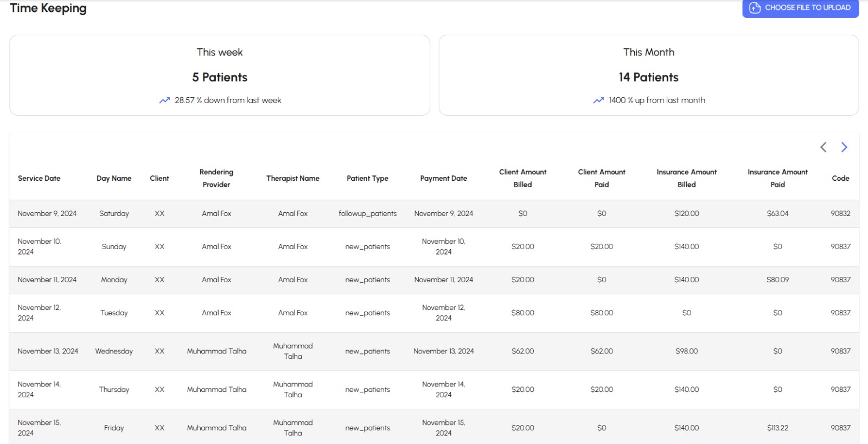The width and height of the screenshot is (868, 444).
Task: Select the November 9, 2024 service date cell
Action: coord(47,213)
